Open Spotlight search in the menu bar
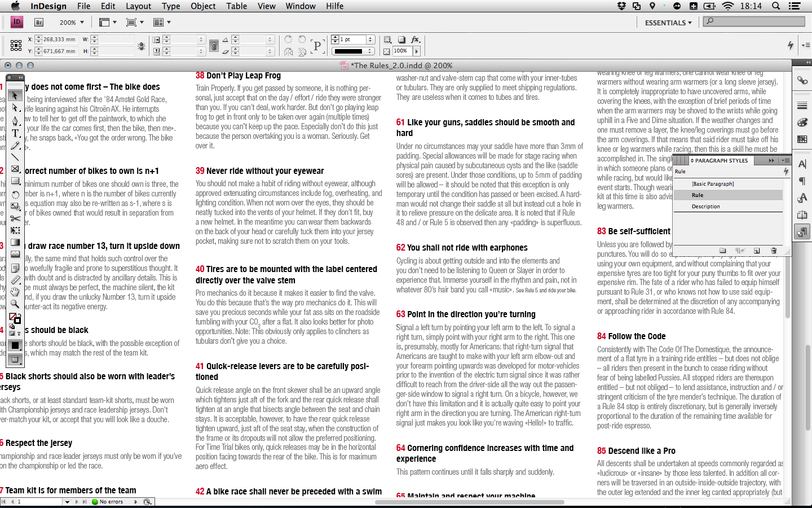Screen dimensions: 812x508 [x=776, y=6]
